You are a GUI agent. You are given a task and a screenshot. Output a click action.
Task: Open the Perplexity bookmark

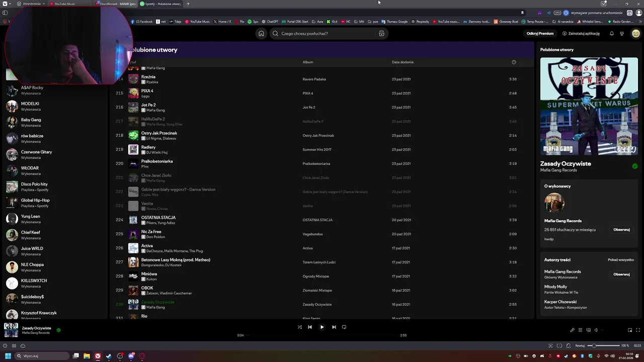pyautogui.click(x=420, y=22)
